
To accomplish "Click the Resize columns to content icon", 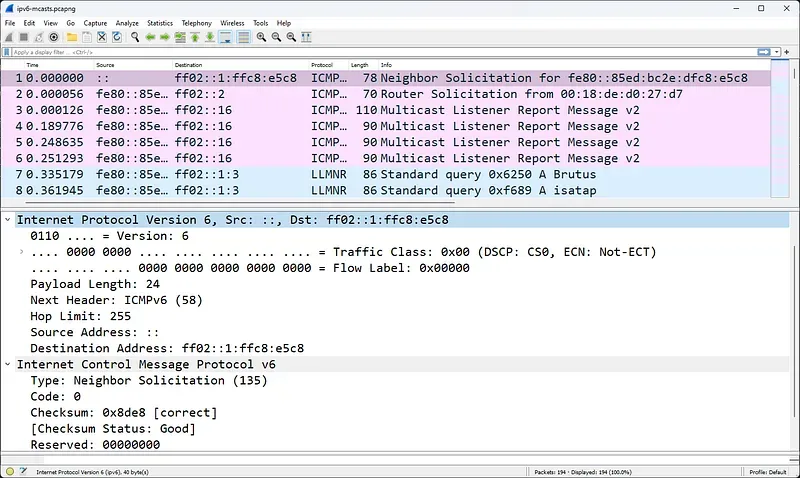I will (x=306, y=37).
